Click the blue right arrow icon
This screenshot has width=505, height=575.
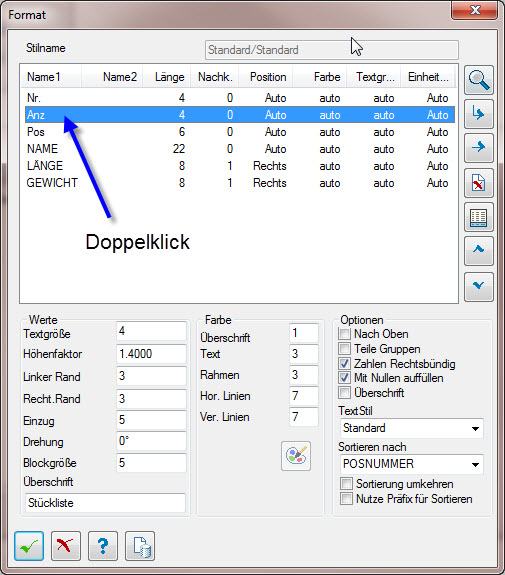point(479,148)
